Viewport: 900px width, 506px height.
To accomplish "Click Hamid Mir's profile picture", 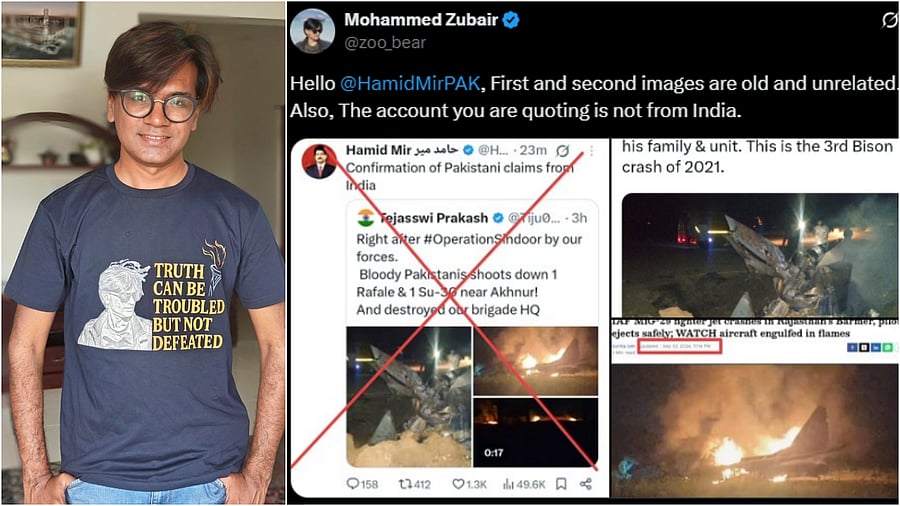I will pos(320,160).
